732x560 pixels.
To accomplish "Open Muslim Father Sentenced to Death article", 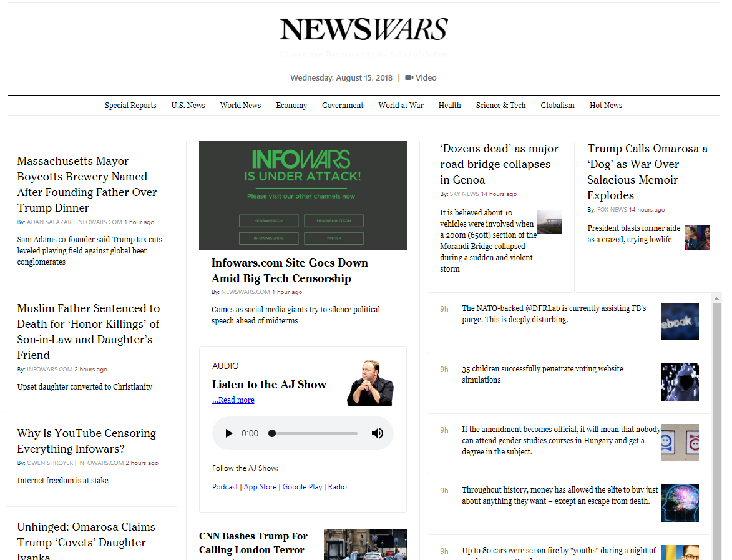I will pyautogui.click(x=88, y=332).
